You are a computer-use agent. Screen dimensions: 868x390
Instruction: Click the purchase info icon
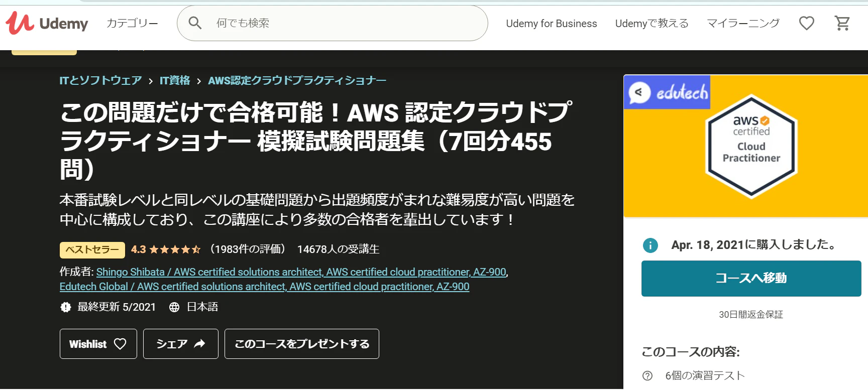[650, 245]
